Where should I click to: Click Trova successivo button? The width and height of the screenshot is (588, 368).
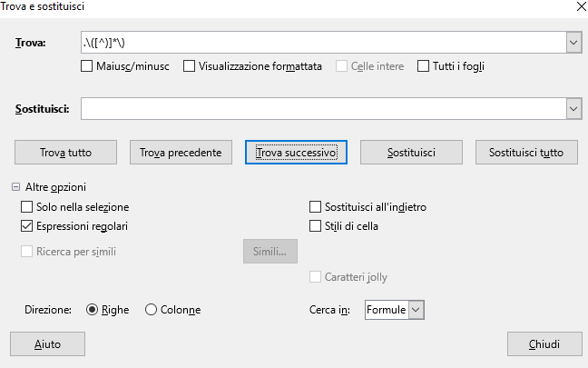(296, 153)
